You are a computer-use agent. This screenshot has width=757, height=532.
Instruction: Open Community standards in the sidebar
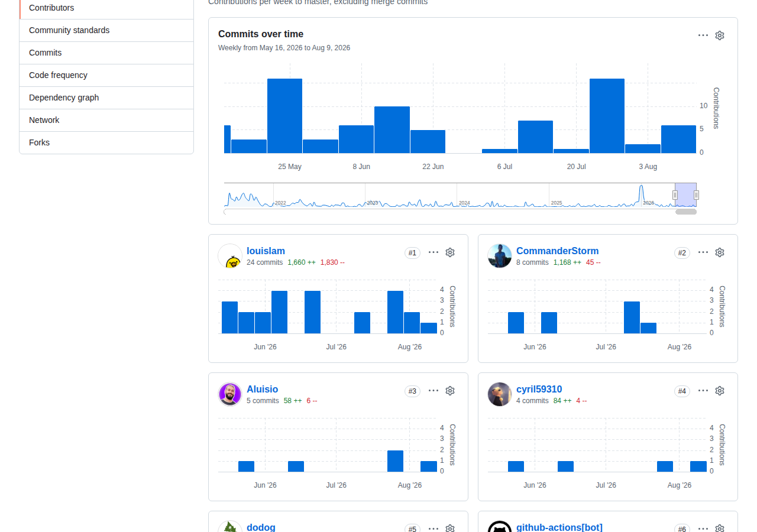point(106,30)
